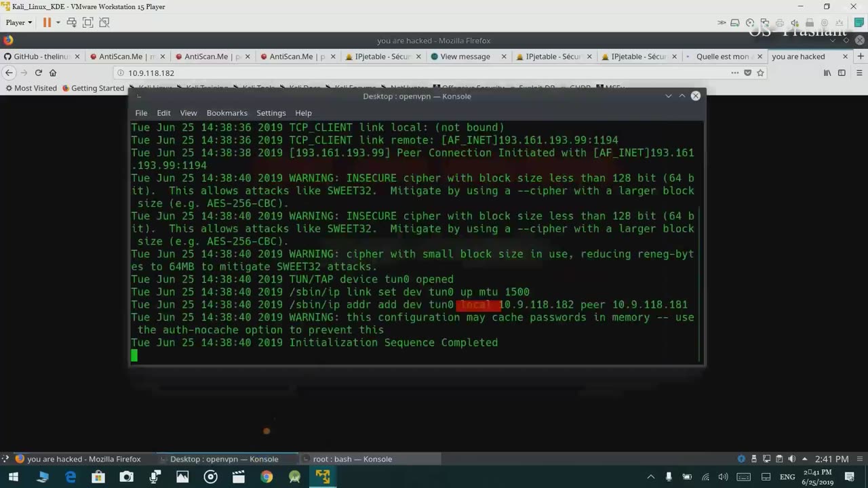Open Firefox Library icon
Screen dimensions: 868x488
pos(827,73)
